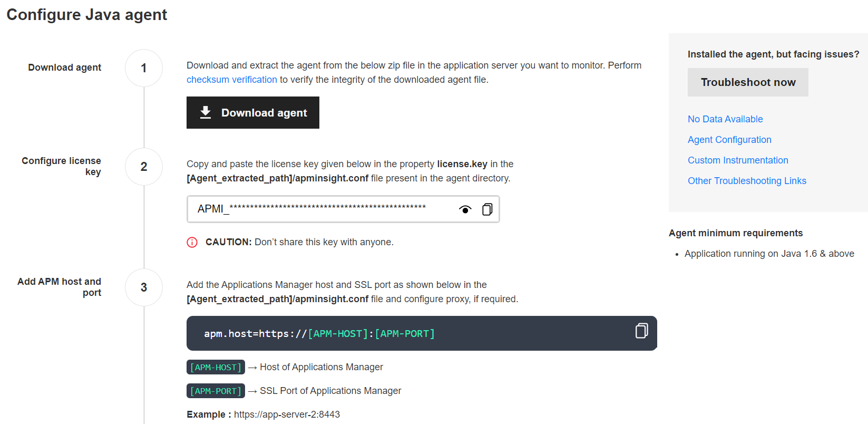Screen dimensions: 868x424
Task: Click the [APM-HOST] legend tag
Action: pyautogui.click(x=216, y=367)
